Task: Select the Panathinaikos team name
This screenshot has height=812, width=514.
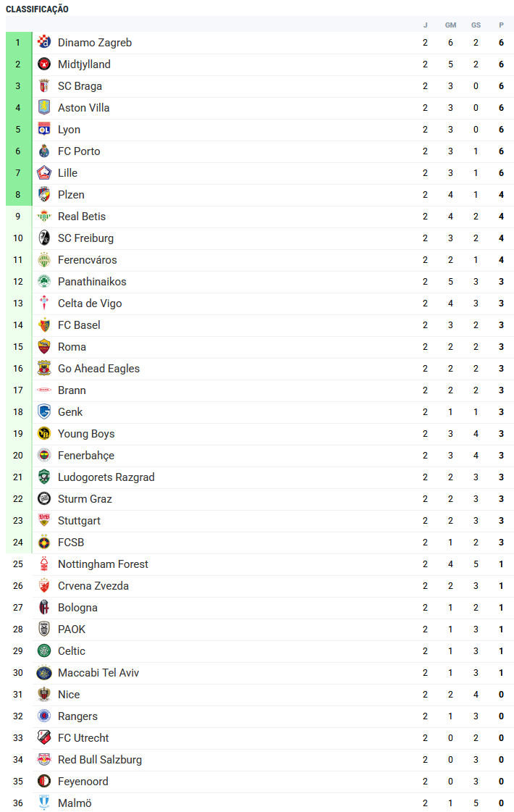Action: tap(92, 282)
